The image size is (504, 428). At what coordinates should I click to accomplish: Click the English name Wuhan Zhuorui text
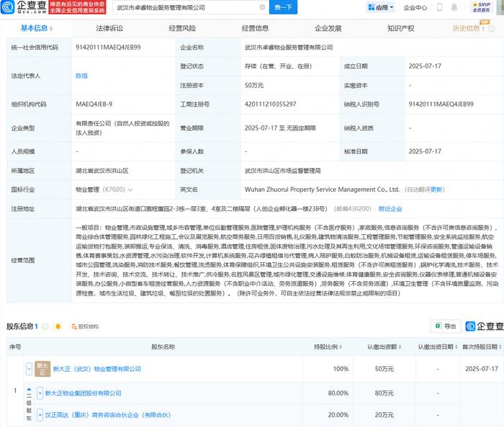pos(322,190)
